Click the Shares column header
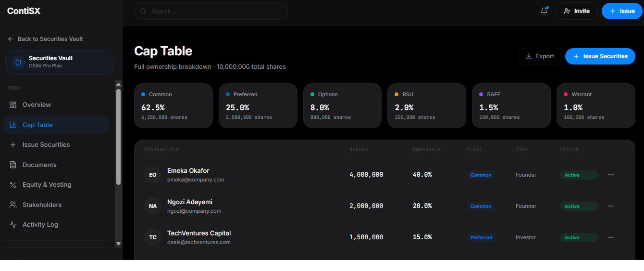The image size is (644, 271). coord(359,150)
